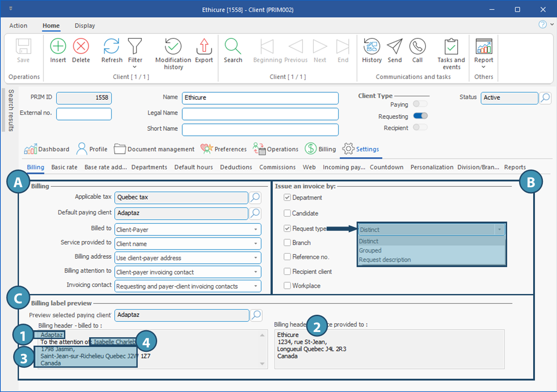Click the Legal Name input field
This screenshot has height=392, width=557.
coord(260,113)
